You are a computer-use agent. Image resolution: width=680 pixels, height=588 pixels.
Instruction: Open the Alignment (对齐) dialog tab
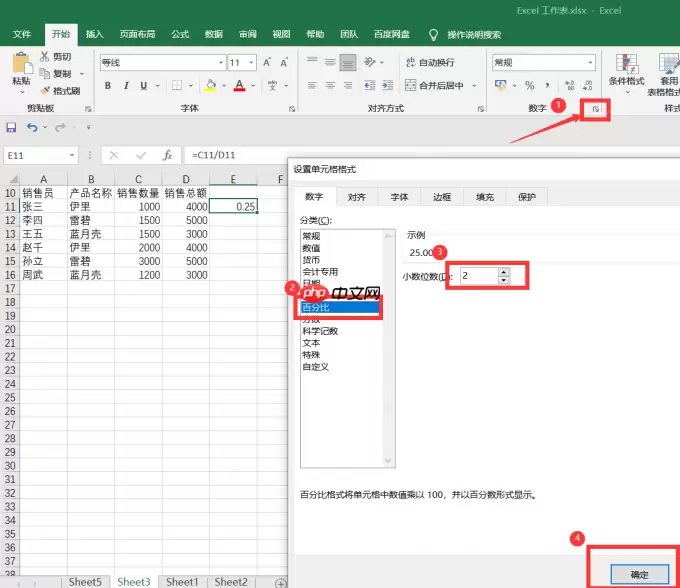click(356, 197)
